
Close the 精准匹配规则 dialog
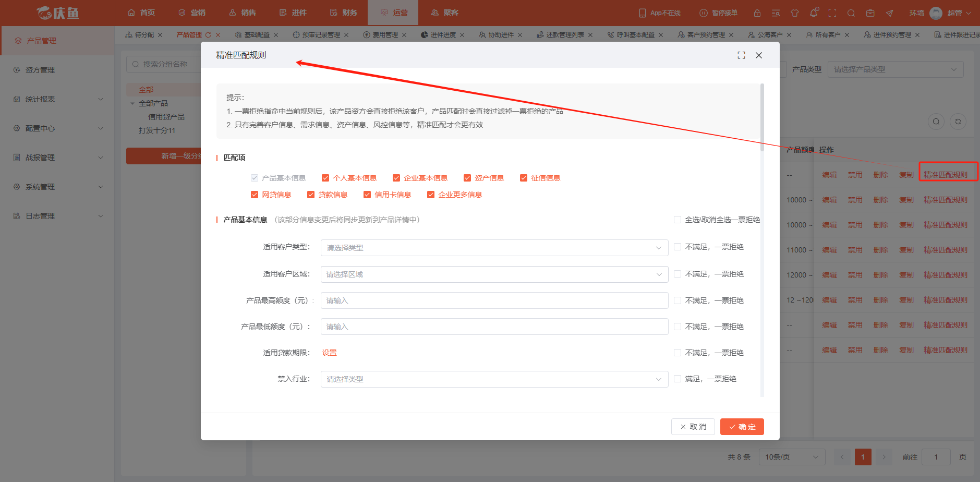pos(759,55)
